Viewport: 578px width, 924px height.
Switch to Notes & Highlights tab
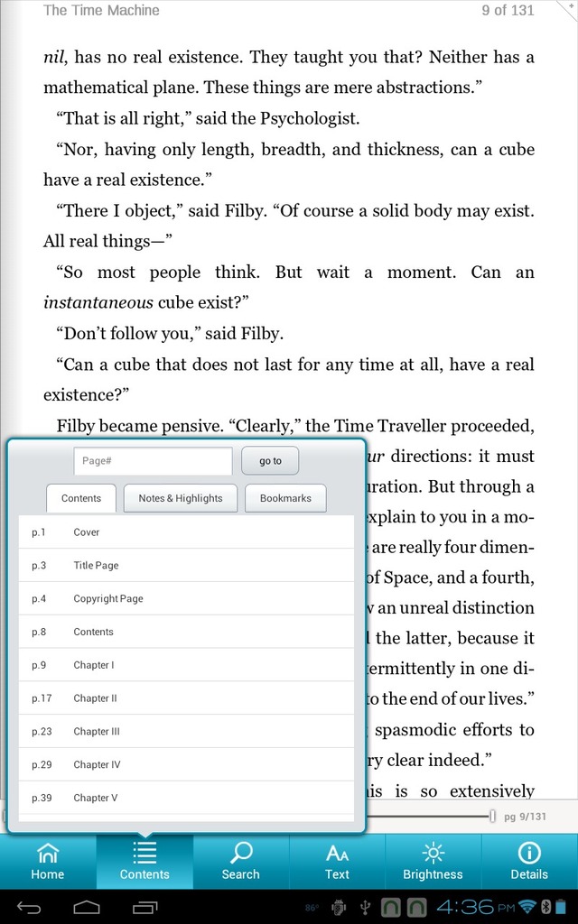coord(181,498)
